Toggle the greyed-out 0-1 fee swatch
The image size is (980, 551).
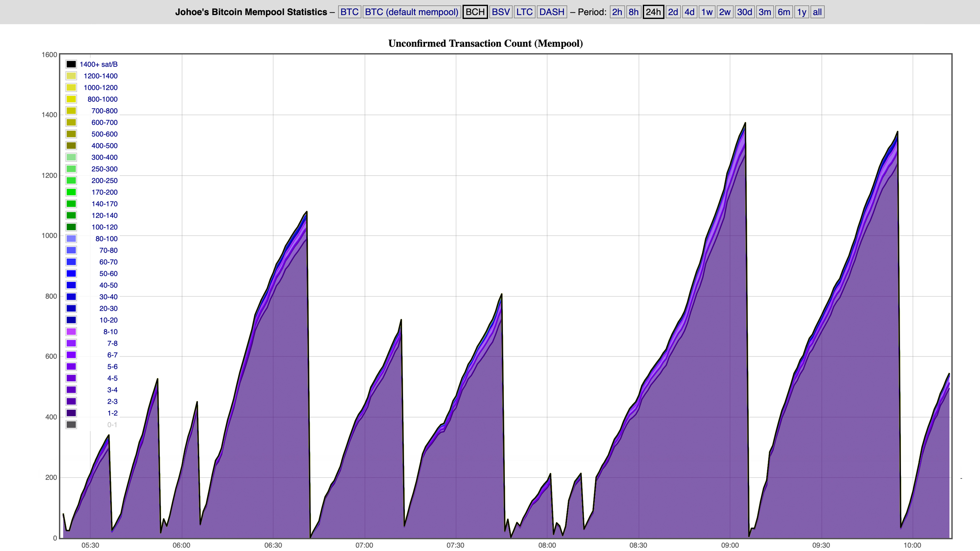point(71,425)
